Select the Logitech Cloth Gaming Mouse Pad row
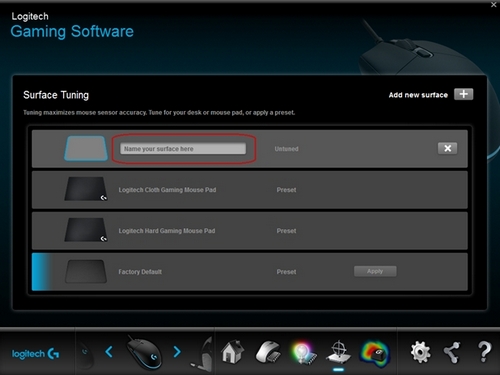 point(250,190)
